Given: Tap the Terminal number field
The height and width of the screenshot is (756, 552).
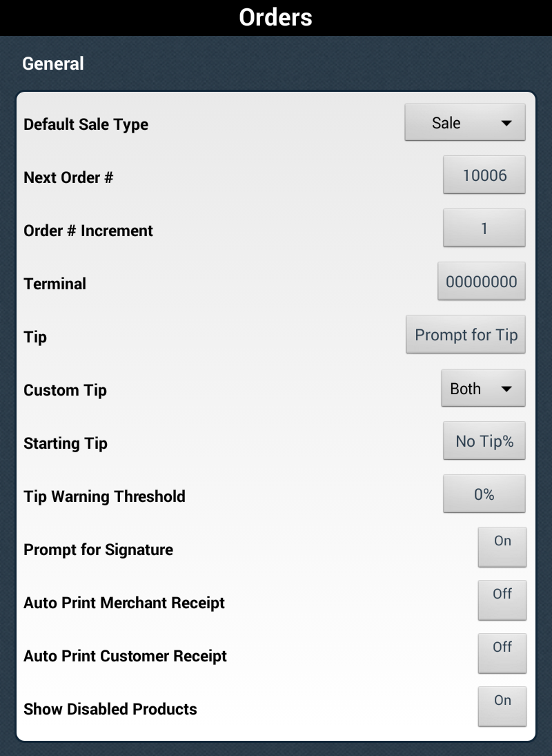Looking at the screenshot, I should point(482,282).
